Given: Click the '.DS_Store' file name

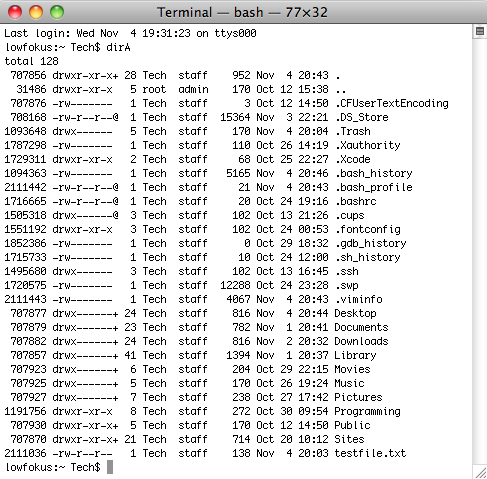Looking at the screenshot, I should (x=362, y=117).
